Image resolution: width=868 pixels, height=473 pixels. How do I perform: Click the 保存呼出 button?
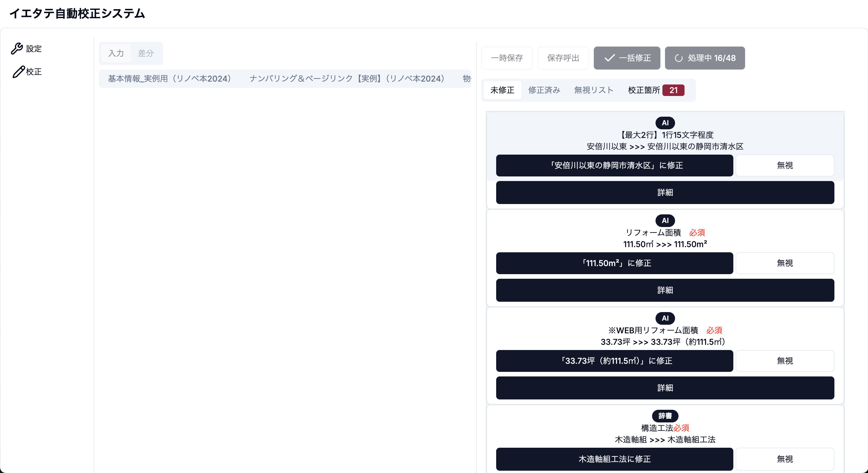click(x=563, y=58)
